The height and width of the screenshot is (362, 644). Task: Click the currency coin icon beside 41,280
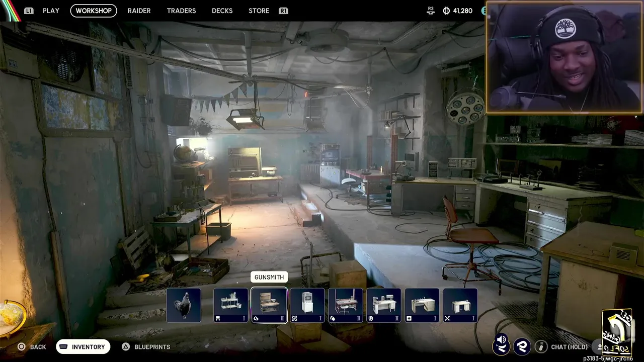[x=446, y=11]
